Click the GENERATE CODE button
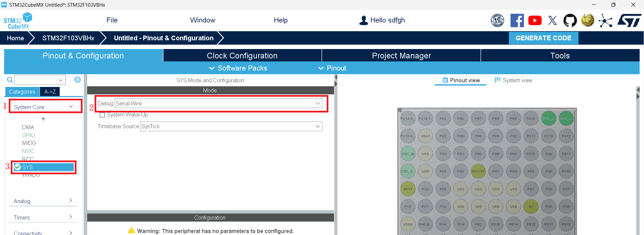 click(543, 38)
